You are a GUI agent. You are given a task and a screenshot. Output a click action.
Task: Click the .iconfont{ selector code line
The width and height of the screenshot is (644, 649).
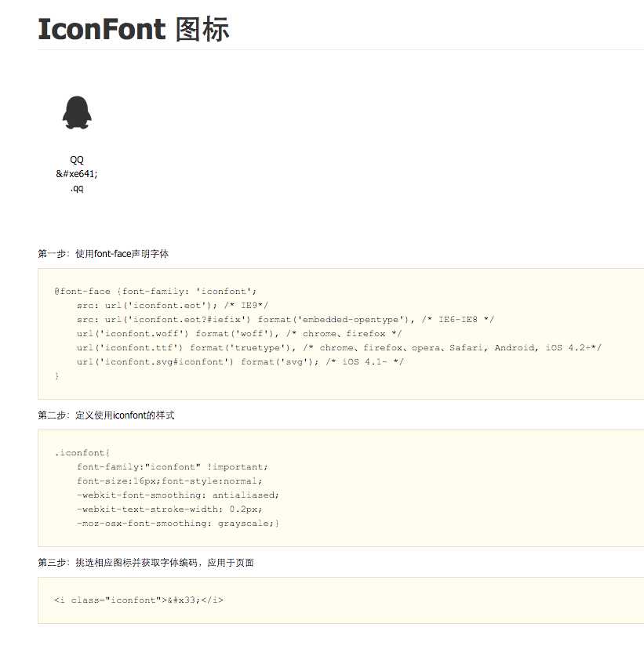(x=82, y=453)
